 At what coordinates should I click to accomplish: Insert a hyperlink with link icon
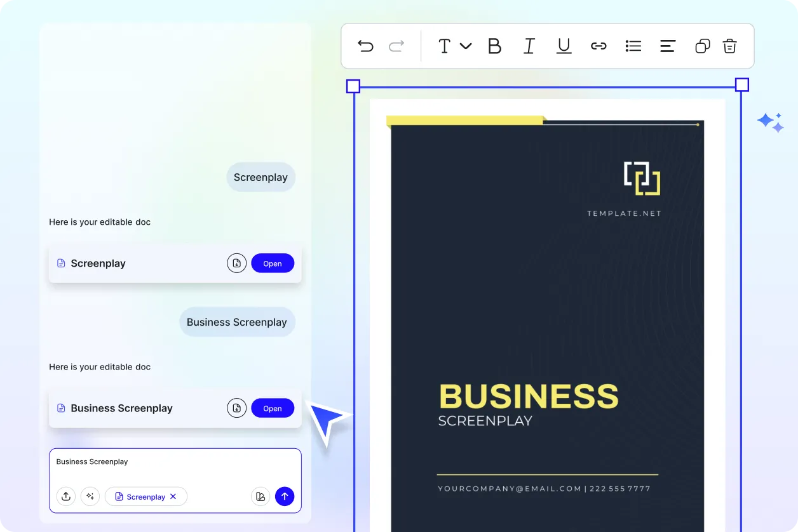598,46
